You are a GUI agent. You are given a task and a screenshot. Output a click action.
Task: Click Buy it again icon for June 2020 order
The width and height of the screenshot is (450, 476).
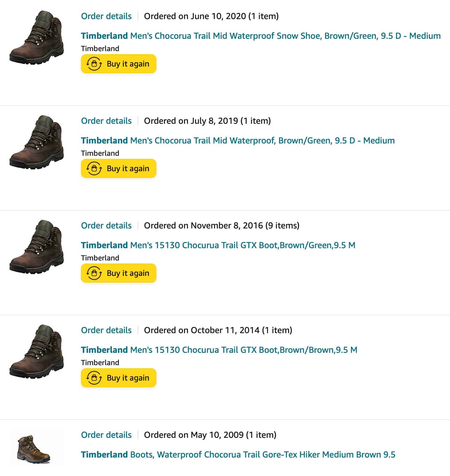tap(94, 64)
